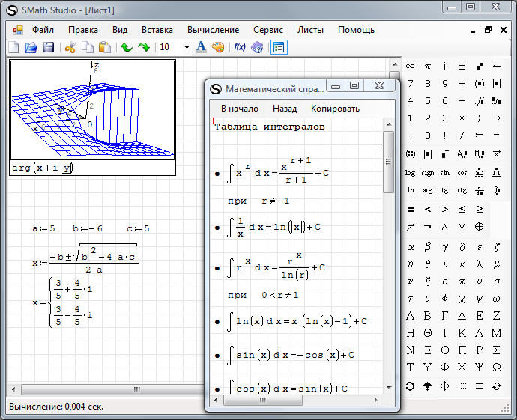Click the Save document toolbar icon
517x420 pixels.
click(x=49, y=47)
